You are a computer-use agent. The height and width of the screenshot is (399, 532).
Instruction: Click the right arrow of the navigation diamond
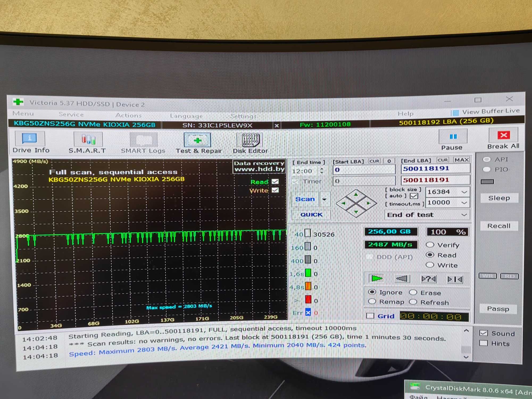coord(368,203)
